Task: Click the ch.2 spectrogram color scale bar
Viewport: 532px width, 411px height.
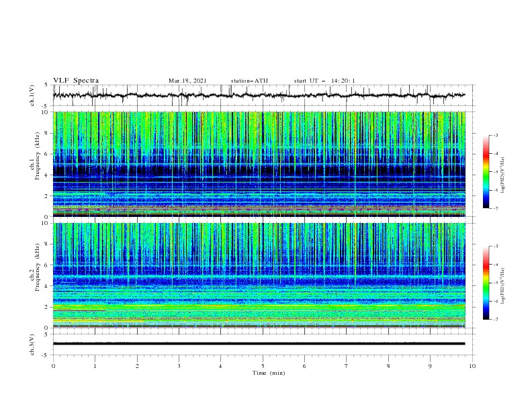Action: tap(486, 283)
